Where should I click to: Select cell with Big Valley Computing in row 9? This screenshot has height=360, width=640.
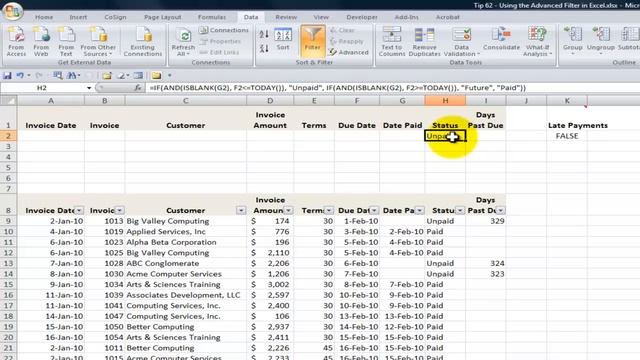(186, 221)
